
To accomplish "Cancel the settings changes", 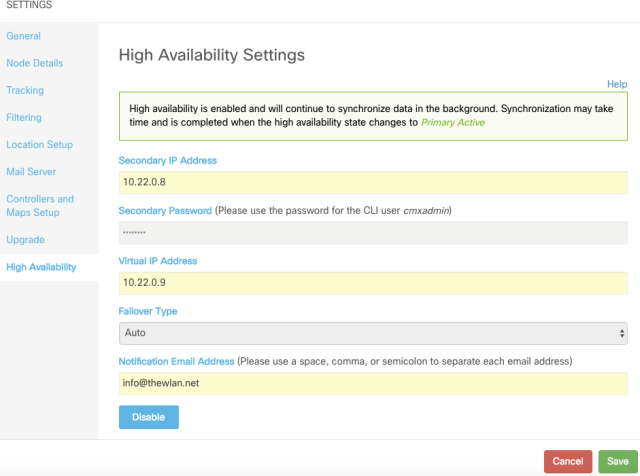I will coord(567,461).
